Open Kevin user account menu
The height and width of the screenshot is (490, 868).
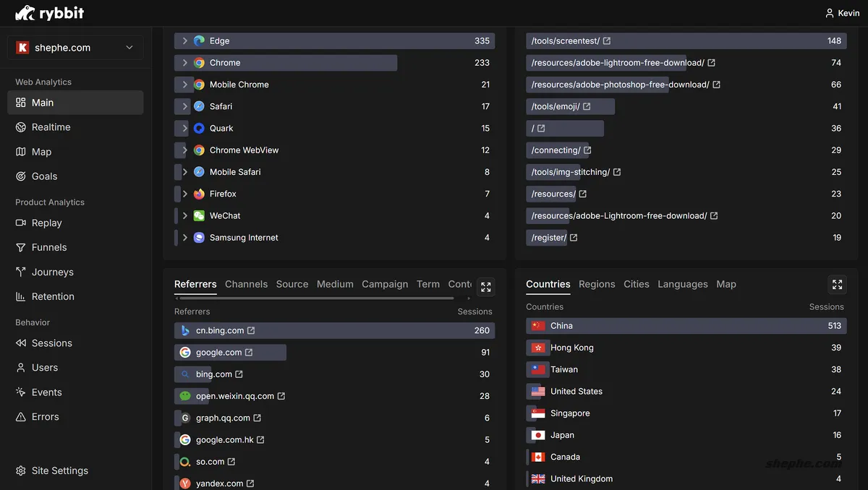(x=842, y=13)
